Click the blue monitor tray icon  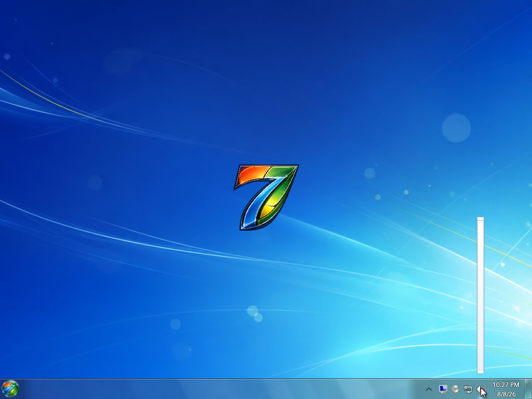[443, 389]
